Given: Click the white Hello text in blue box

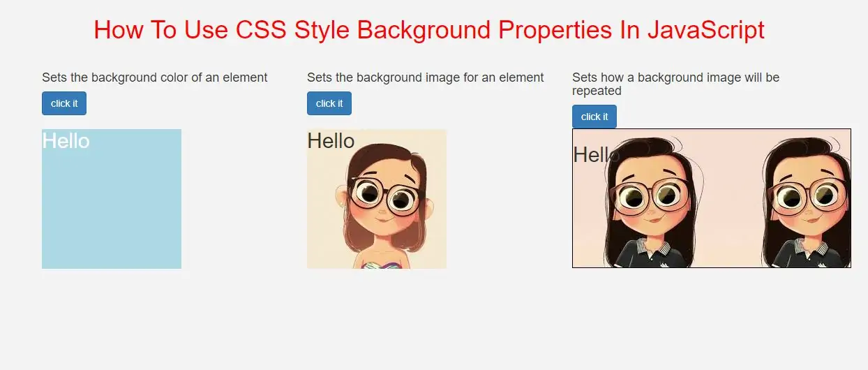Looking at the screenshot, I should [x=66, y=141].
